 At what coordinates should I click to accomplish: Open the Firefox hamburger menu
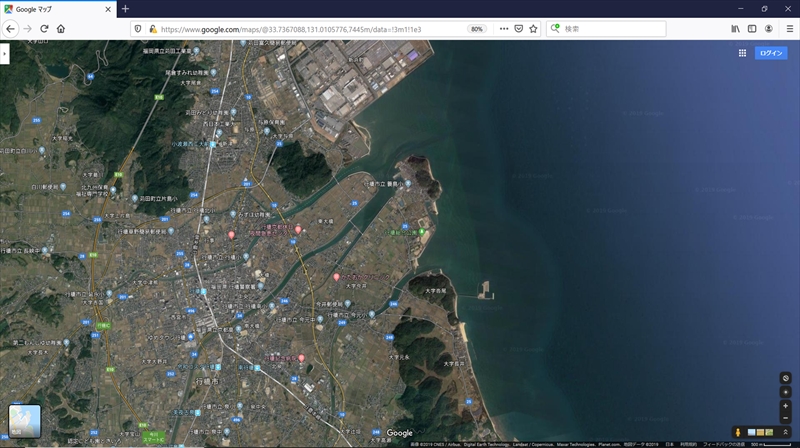pos(789,29)
